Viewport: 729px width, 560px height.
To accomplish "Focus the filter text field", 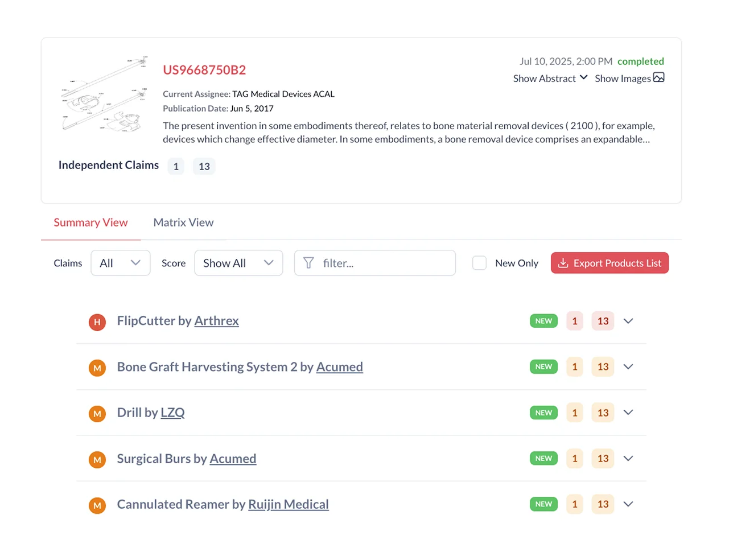I will 375,263.
